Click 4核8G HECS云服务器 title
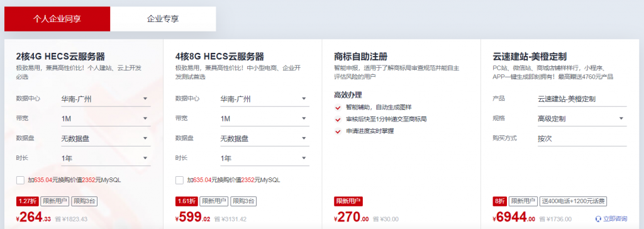Viewport: 644px width, 229px height. click(219, 57)
